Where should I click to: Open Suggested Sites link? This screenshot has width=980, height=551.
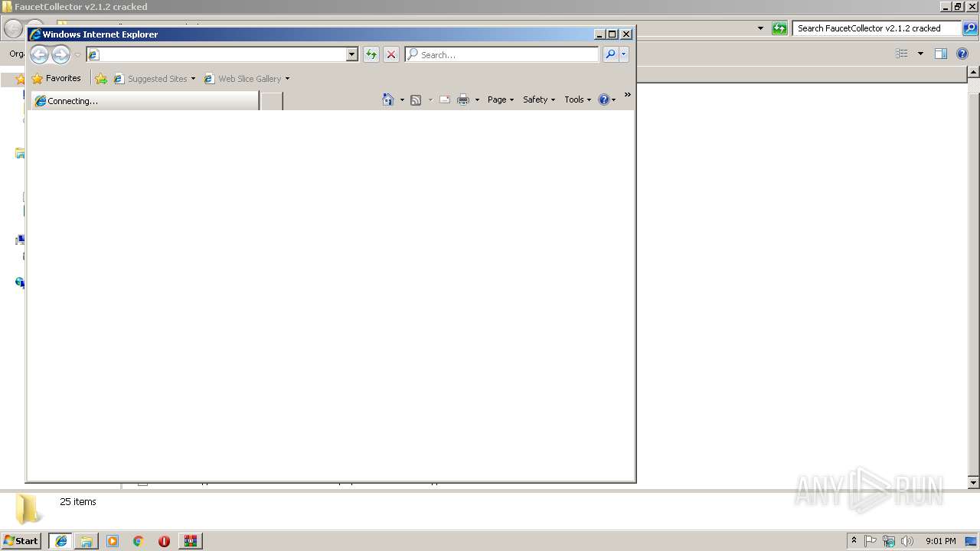(152, 78)
